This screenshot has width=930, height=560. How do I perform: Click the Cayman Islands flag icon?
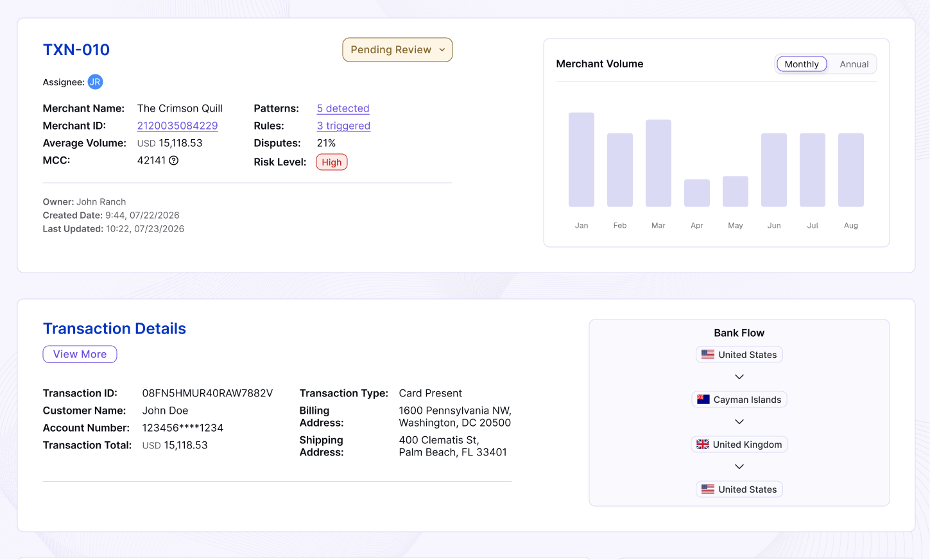(x=703, y=400)
